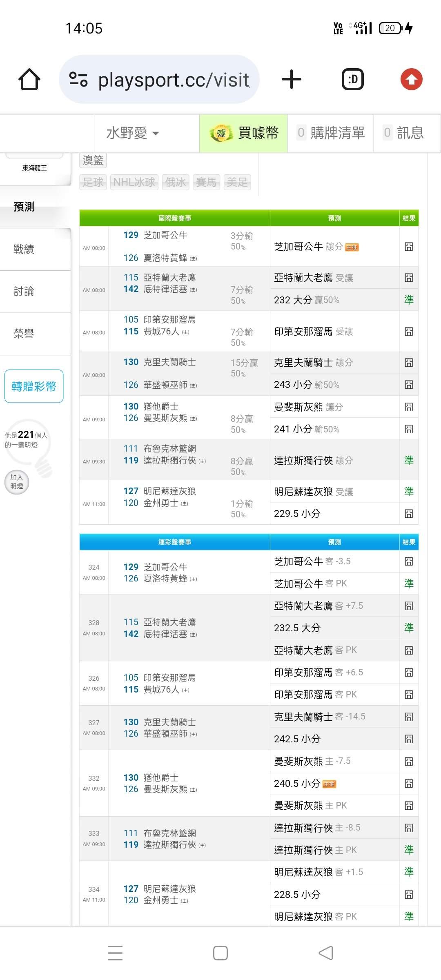Tap the red upload arrow icon
The image size is (441, 980).
tap(411, 79)
